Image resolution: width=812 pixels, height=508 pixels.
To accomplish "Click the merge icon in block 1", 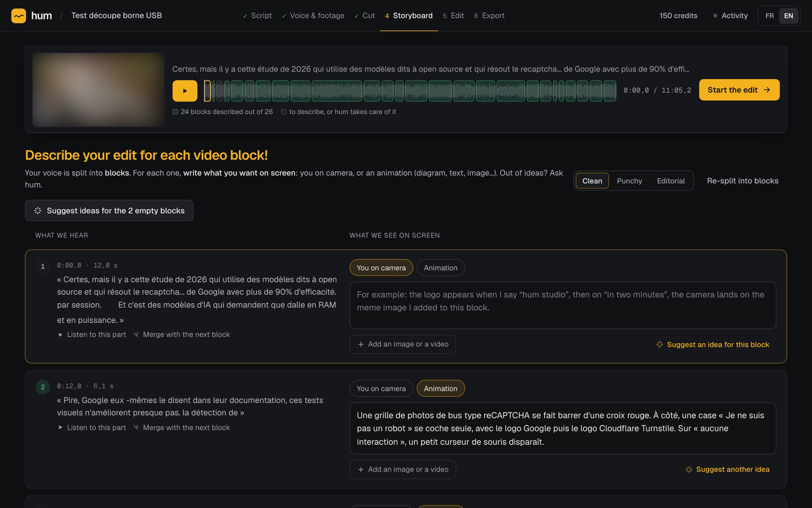I will click(x=136, y=334).
